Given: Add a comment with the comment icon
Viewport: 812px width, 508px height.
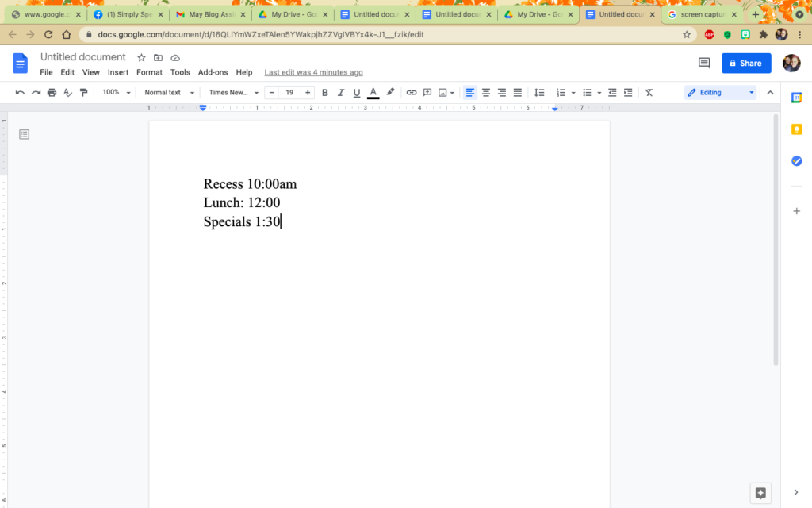Looking at the screenshot, I should pos(427,92).
